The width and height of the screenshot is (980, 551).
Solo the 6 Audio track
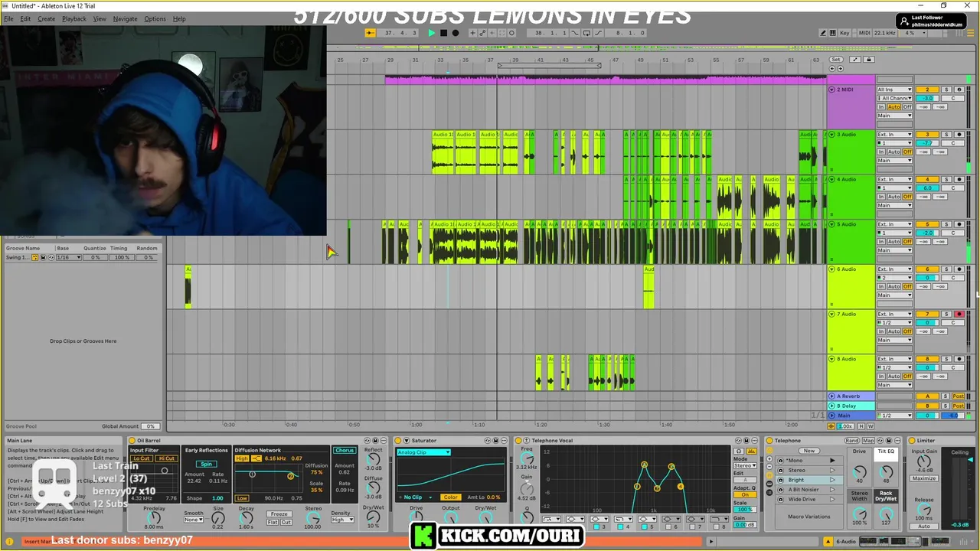(x=946, y=269)
